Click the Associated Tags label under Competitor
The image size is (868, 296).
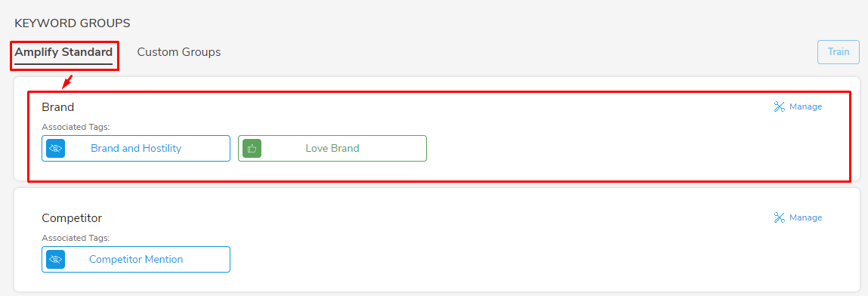click(76, 239)
